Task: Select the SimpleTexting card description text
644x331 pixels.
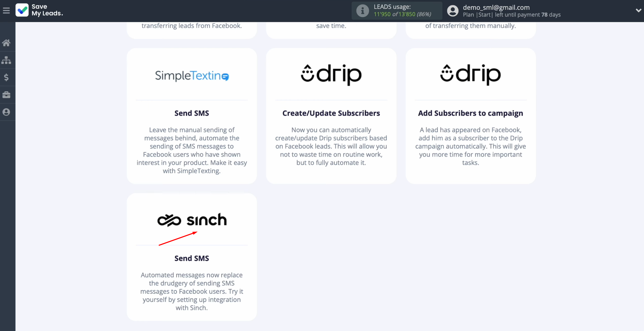Action: tap(192, 150)
